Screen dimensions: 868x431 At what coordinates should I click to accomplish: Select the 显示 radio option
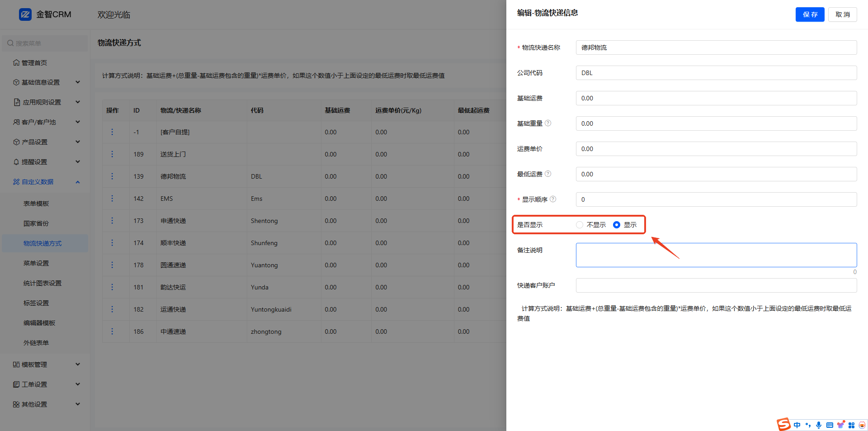(x=617, y=225)
